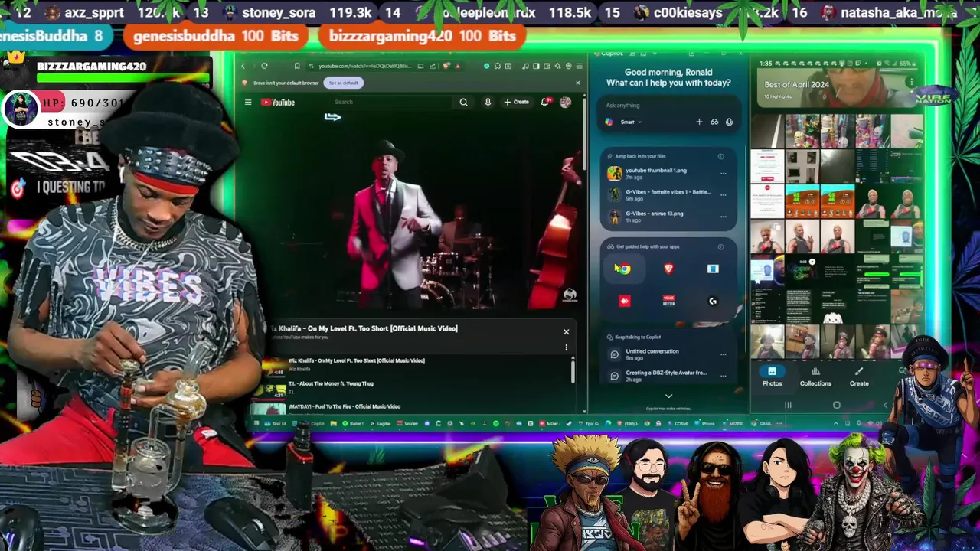This screenshot has width=980, height=551.
Task: Open the YouTube hamburger guide menu
Action: 248,102
